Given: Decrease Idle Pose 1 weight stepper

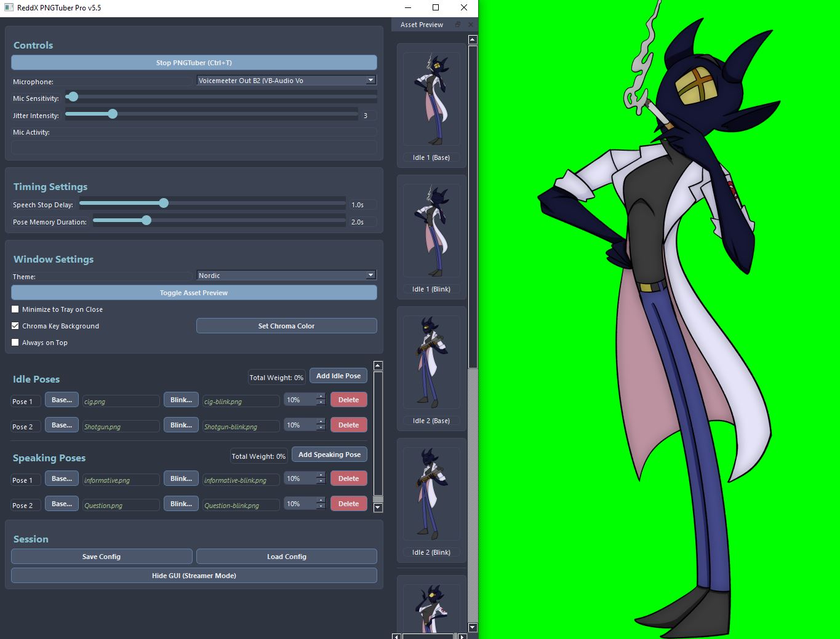Looking at the screenshot, I should tap(321, 403).
